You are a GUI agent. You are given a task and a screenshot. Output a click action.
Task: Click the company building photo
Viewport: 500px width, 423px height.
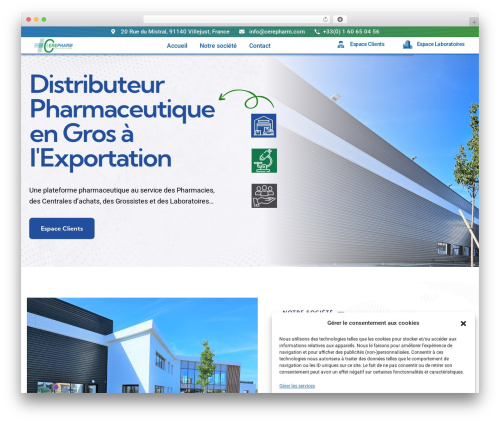click(142, 345)
